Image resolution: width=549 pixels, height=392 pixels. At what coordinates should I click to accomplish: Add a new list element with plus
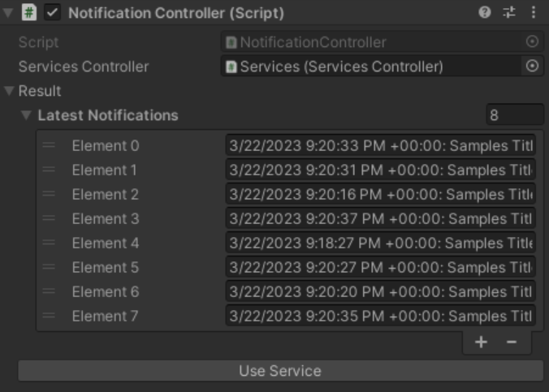pos(481,342)
